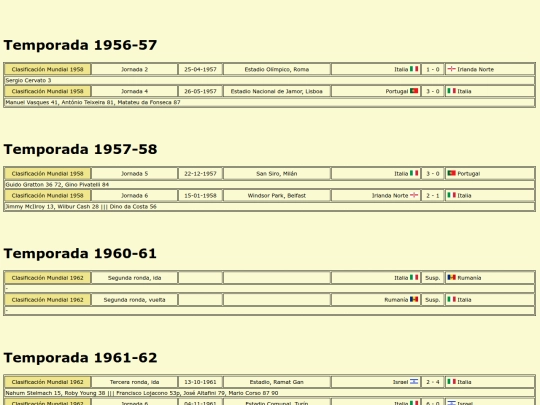
Task: Click 'Jornada 6' cell in the 15-01-1958 row
Action: pyautogui.click(x=135, y=196)
